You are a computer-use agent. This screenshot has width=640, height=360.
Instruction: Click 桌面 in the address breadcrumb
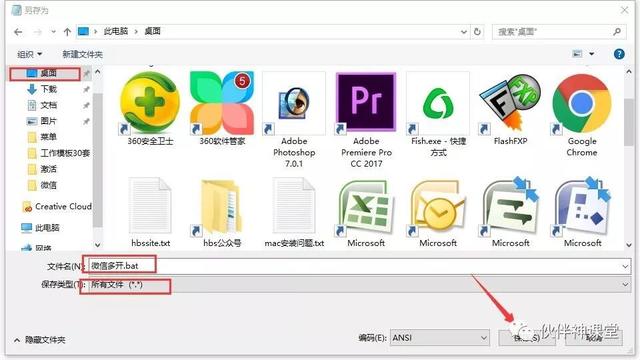(x=152, y=31)
